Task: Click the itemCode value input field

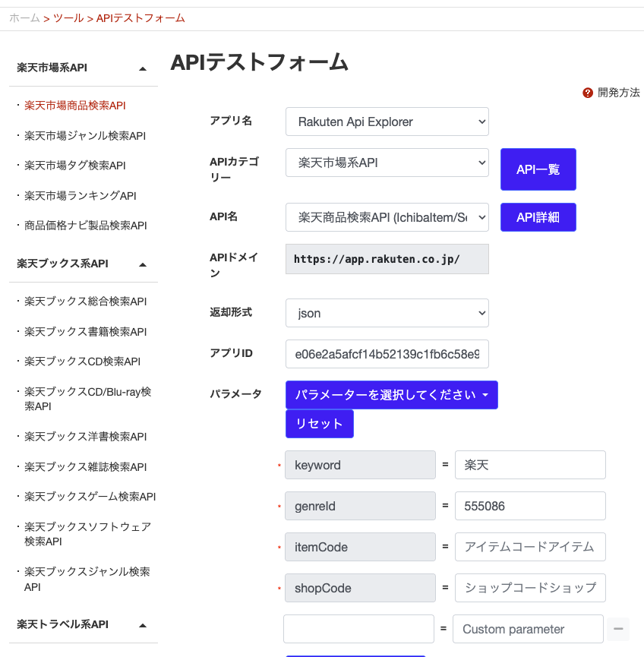Action: [530, 547]
